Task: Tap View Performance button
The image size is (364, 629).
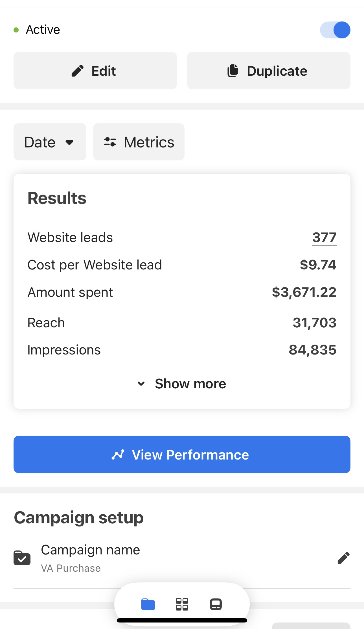Action: click(182, 454)
